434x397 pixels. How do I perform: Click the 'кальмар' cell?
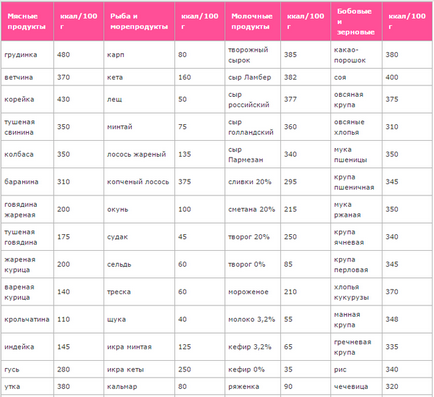[x=139, y=387]
